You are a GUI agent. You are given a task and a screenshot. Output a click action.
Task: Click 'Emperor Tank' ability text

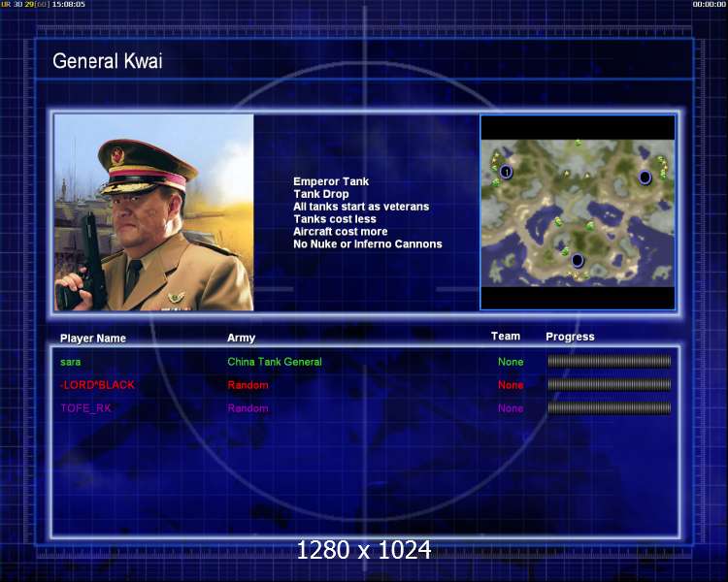331,181
